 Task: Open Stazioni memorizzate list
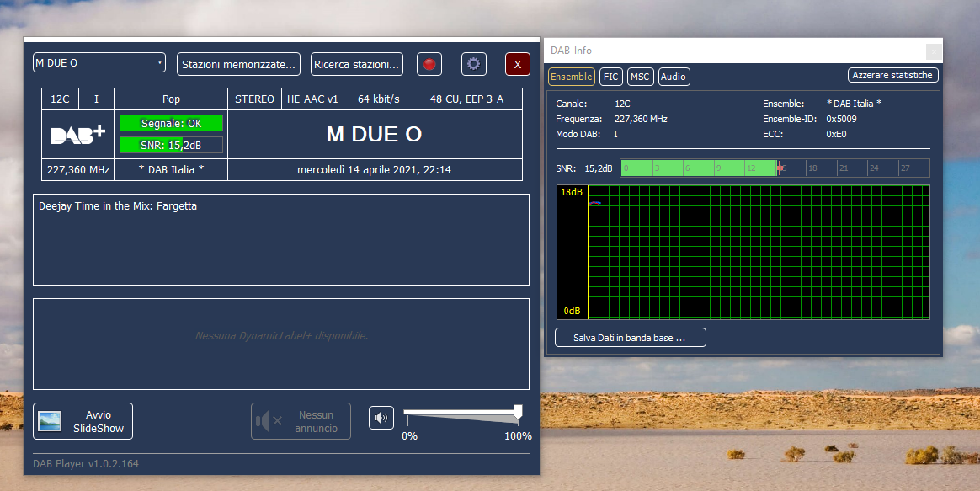[239, 64]
